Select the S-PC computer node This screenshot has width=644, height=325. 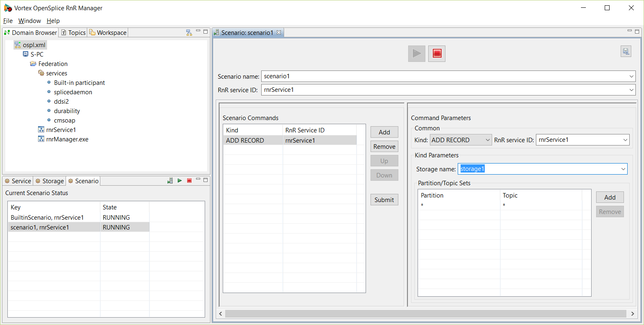(x=33, y=54)
